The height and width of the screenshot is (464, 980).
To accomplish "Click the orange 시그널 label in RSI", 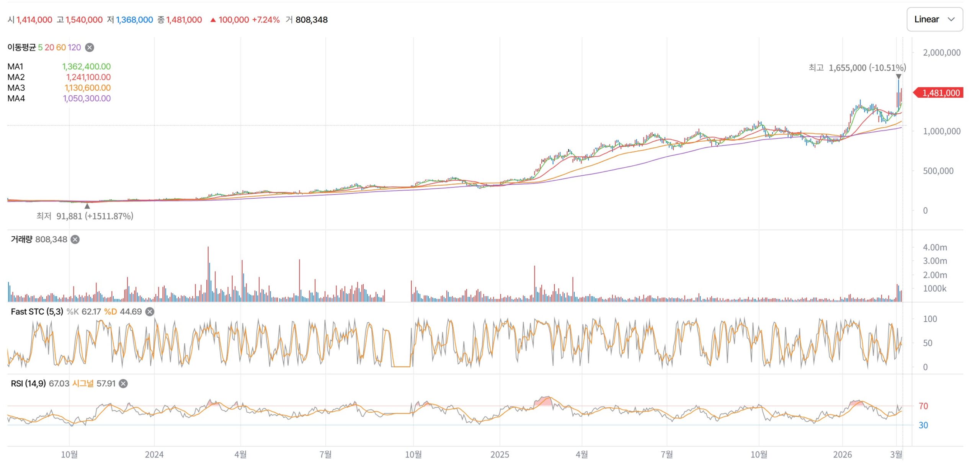I will [83, 384].
